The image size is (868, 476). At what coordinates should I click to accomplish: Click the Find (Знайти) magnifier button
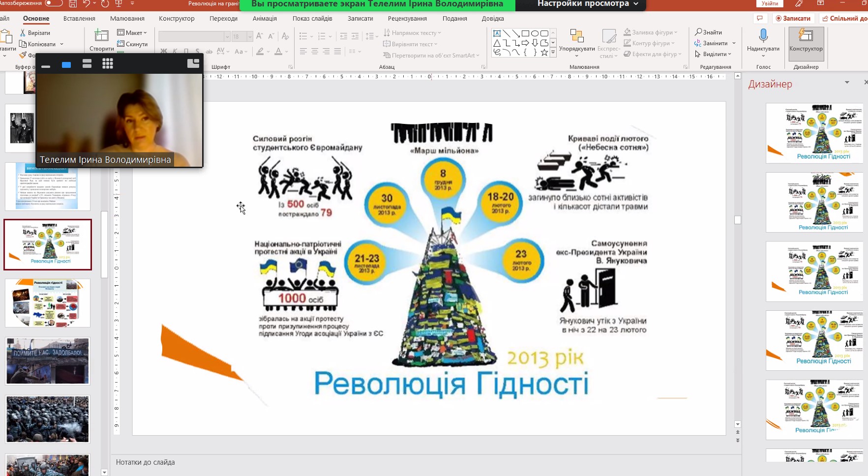point(708,32)
